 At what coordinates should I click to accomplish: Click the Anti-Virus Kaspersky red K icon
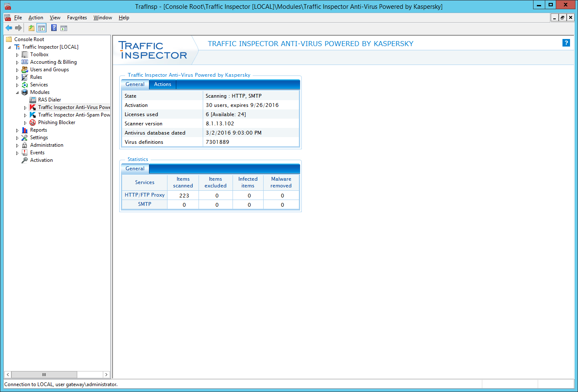click(33, 107)
